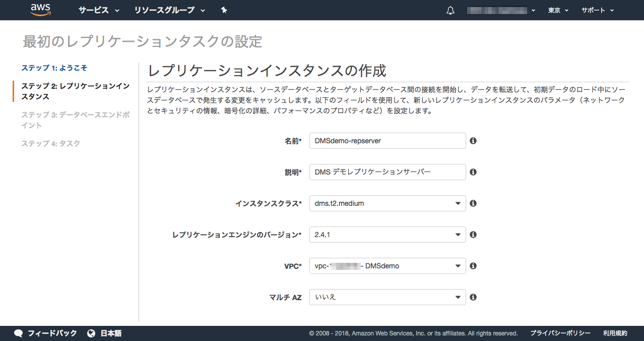Click info icon next to 名前 field
Screen dimensions: 644x341
tap(473, 141)
